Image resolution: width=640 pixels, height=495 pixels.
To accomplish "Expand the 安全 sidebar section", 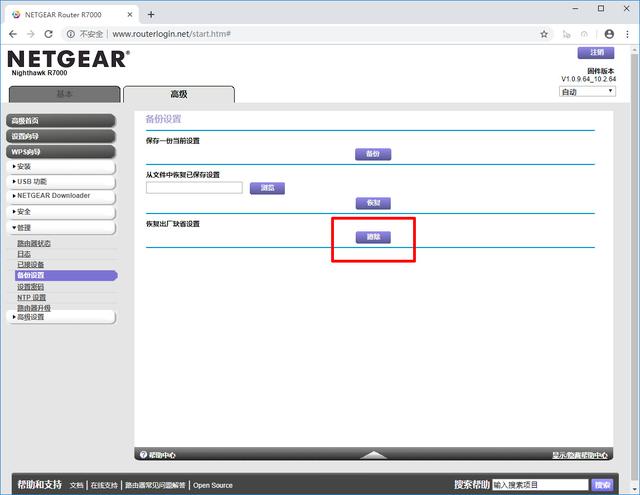I will pyautogui.click(x=61, y=212).
